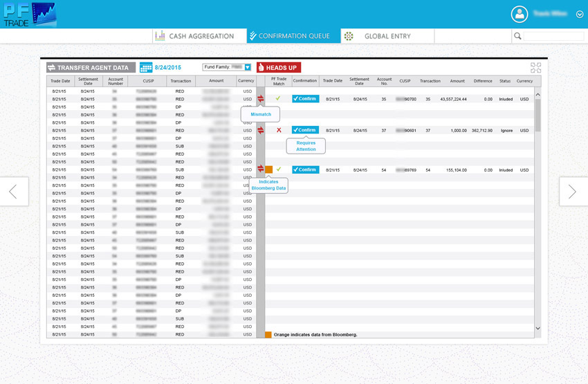Confirm the trade for account 35
Screen dimensions: 588x384
304,99
